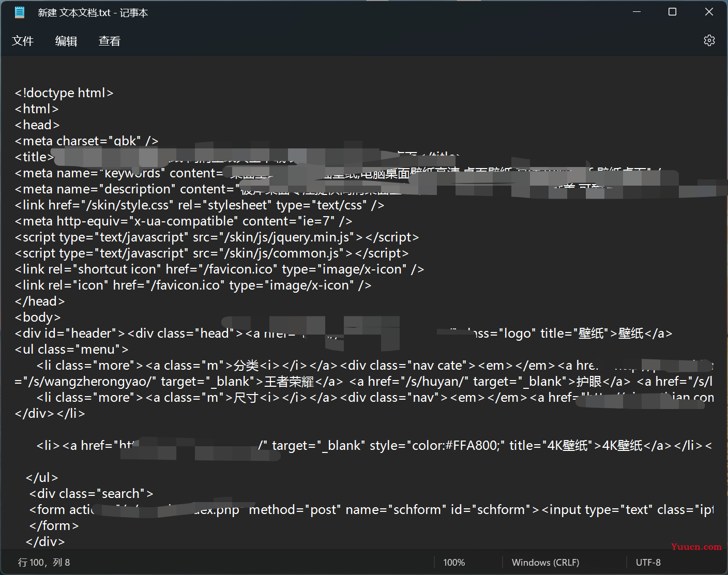This screenshot has height=575, width=728.
Task: Click the Notepad app icon in title bar
Action: pos(20,12)
